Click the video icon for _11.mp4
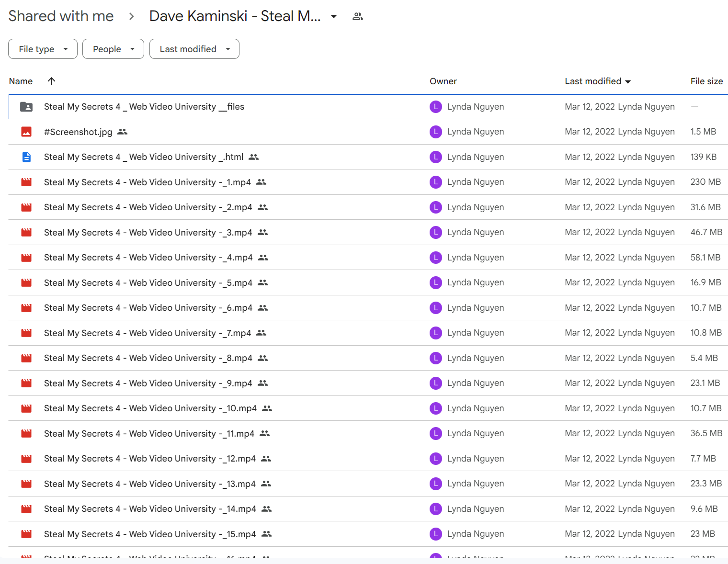728x564 pixels. [26, 433]
